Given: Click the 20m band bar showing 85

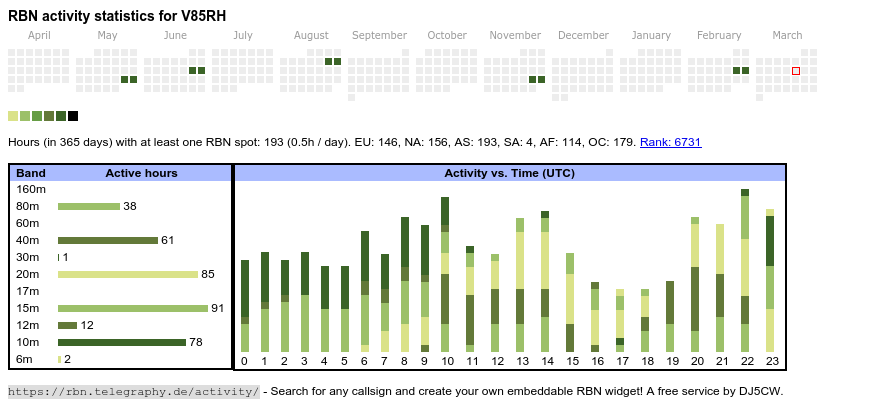Looking at the screenshot, I should pos(128,274).
